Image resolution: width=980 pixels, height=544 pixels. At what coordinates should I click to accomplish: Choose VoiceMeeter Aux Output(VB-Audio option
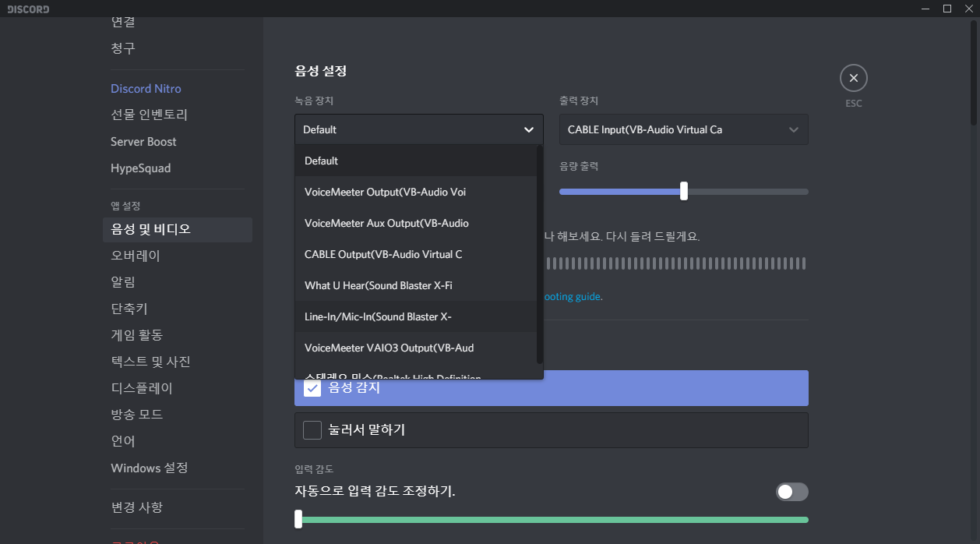tap(415, 223)
